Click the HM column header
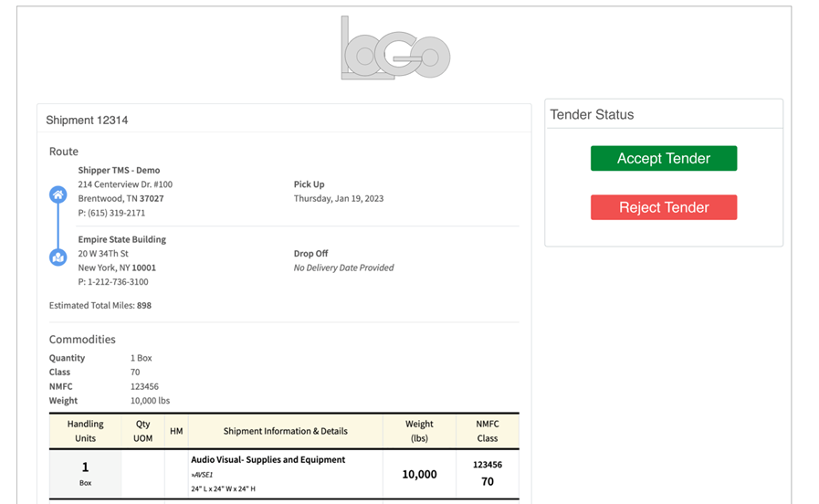 coord(176,431)
